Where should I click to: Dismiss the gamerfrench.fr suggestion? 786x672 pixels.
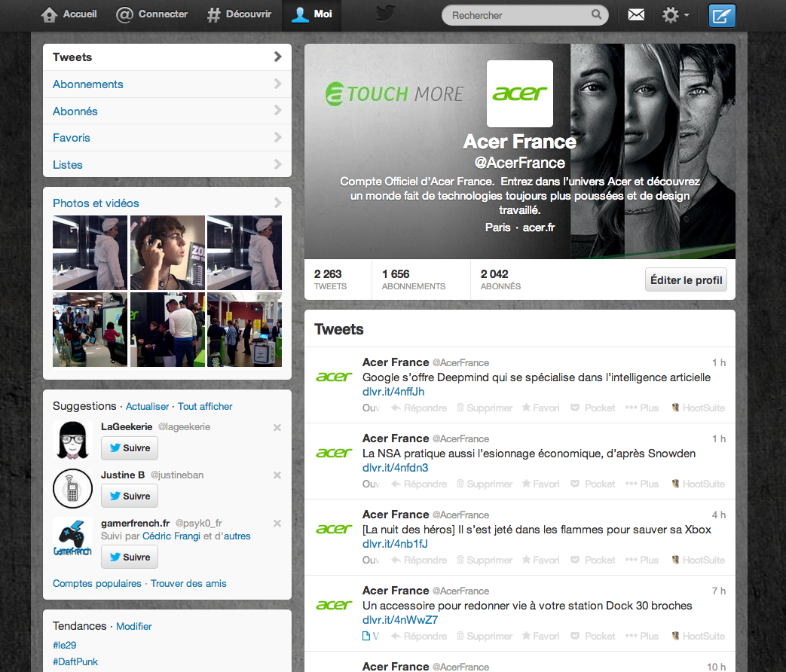click(x=277, y=523)
